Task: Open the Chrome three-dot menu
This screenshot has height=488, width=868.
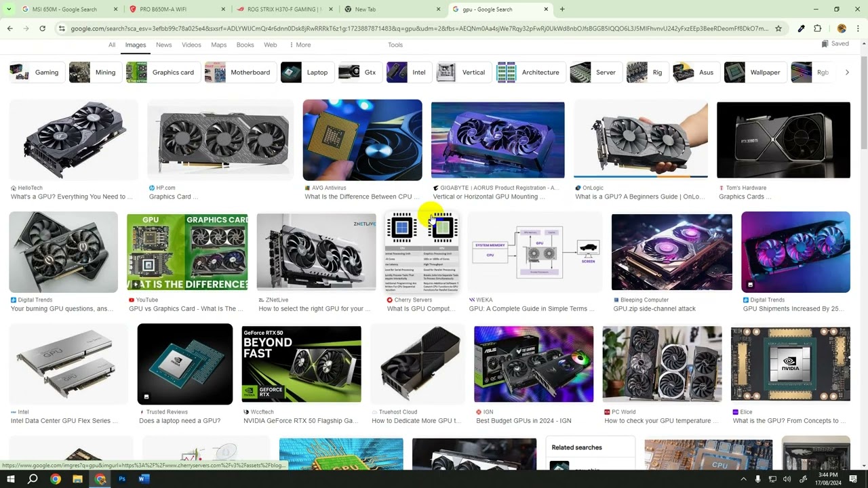Action: (859, 28)
